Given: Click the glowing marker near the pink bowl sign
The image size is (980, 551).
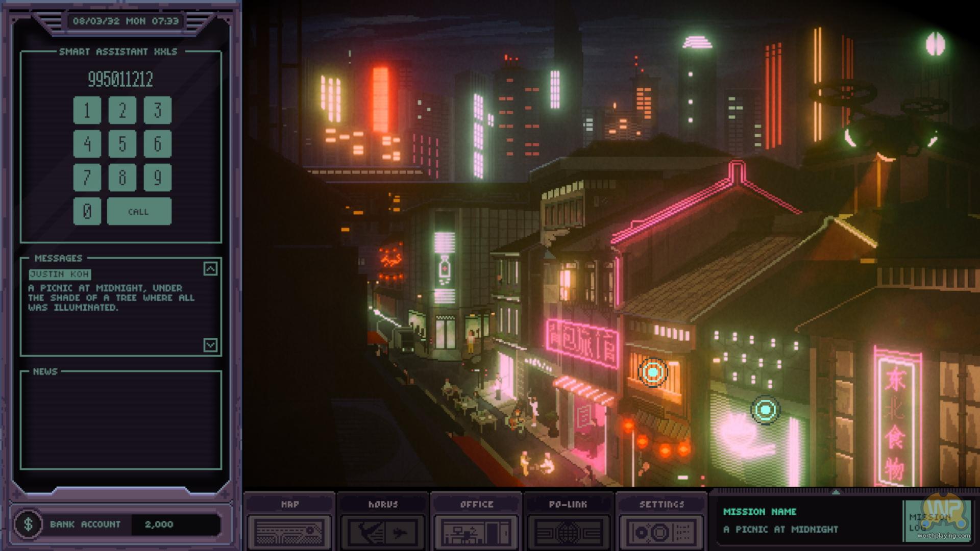Looking at the screenshot, I should (x=765, y=410).
